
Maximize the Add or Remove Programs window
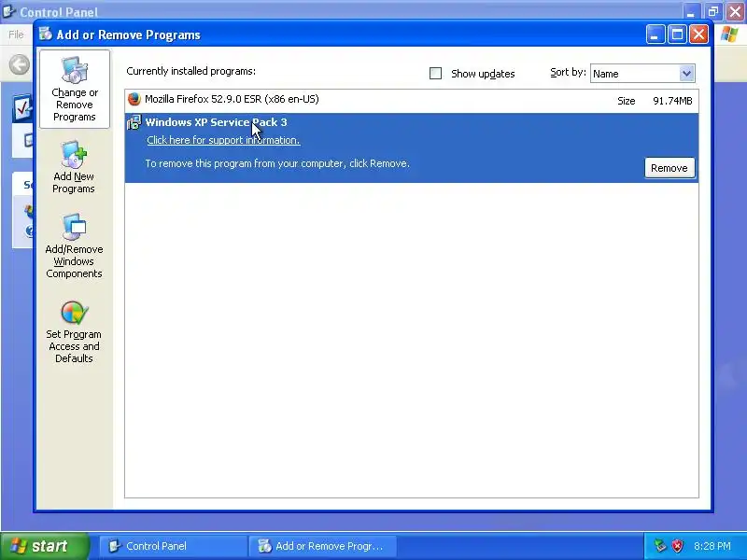tap(677, 35)
